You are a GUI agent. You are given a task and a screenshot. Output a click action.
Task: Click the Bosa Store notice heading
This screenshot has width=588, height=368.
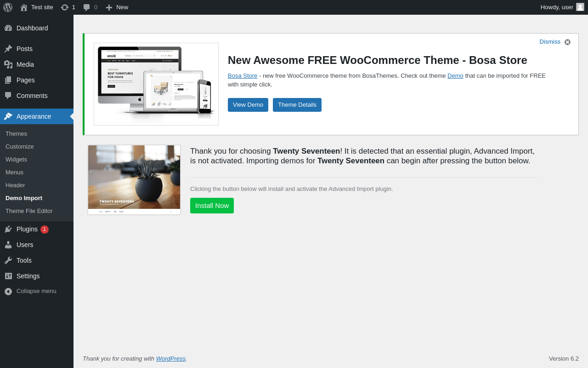378,60
